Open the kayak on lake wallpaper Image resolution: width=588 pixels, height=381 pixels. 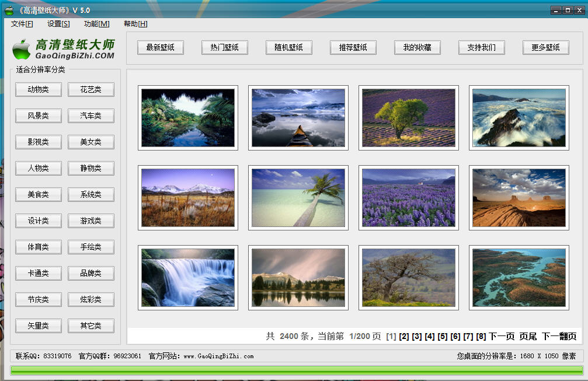coord(298,118)
